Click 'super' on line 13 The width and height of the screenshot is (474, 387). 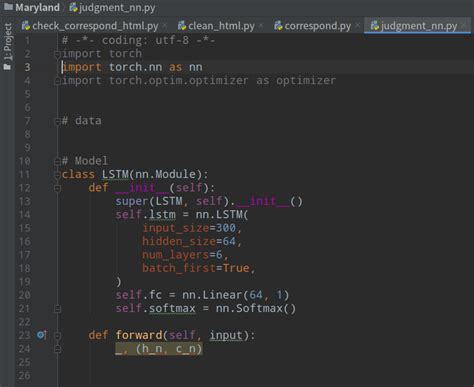pos(132,201)
